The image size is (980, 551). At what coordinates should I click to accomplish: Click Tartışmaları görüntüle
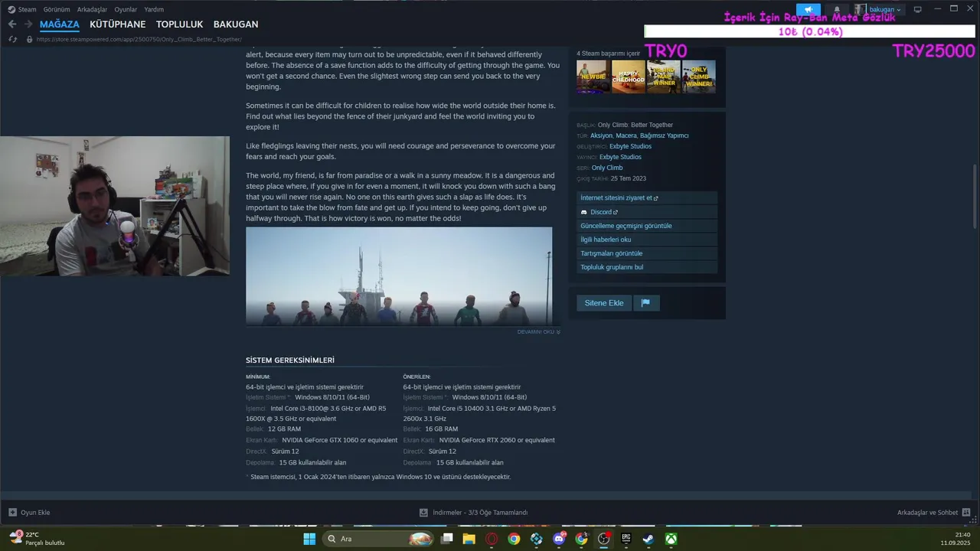[x=647, y=253]
